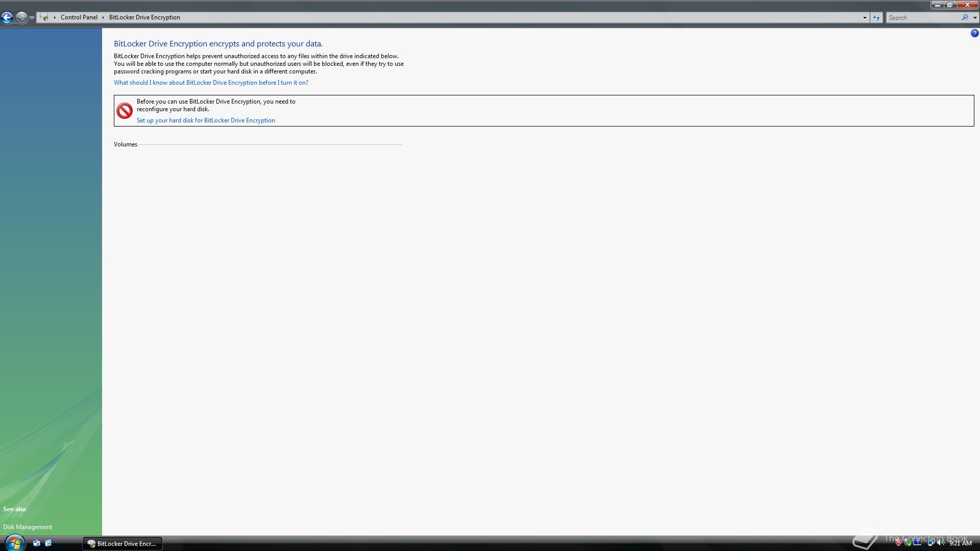Click the Refresh button beside address bar
The height and width of the screenshot is (551, 980).
(876, 18)
